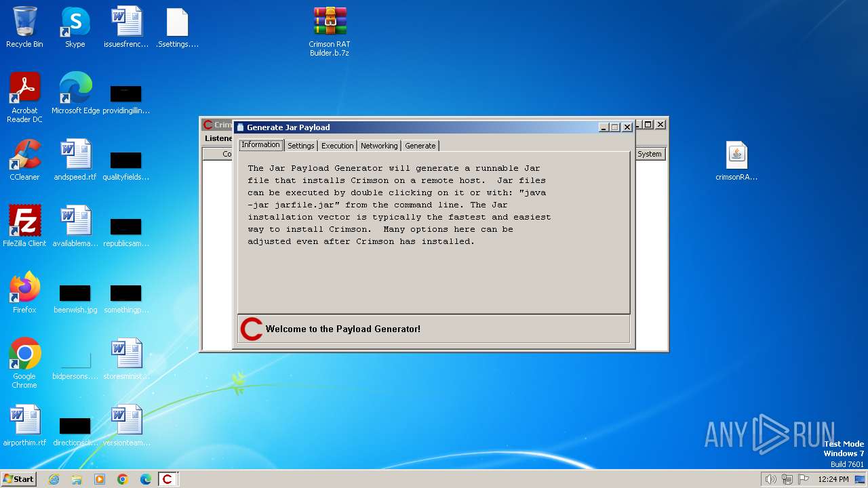
Task: Select the versionteam... Word document
Action: click(x=126, y=426)
